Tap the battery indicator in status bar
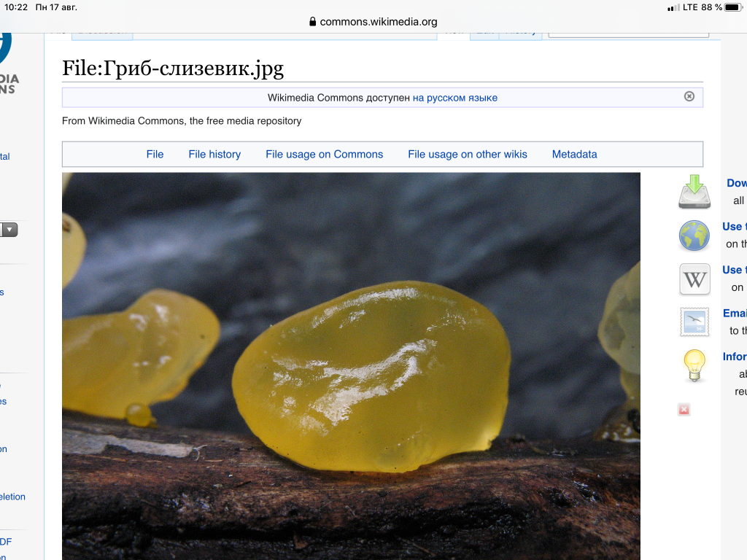This screenshot has height=560, width=747. point(732,7)
